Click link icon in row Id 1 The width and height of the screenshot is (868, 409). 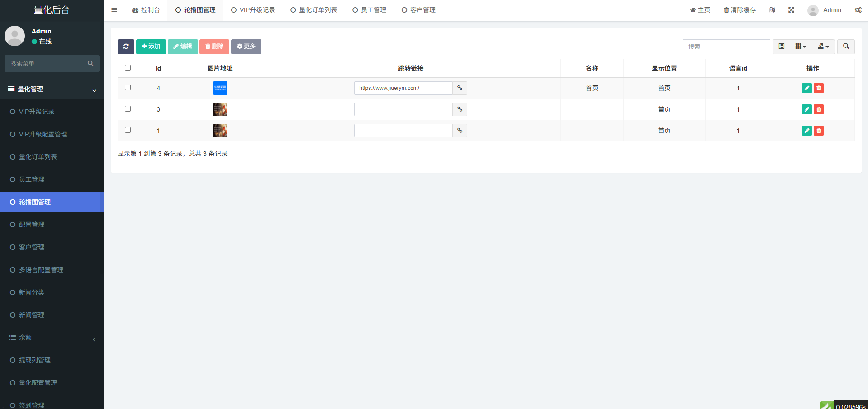(x=460, y=131)
